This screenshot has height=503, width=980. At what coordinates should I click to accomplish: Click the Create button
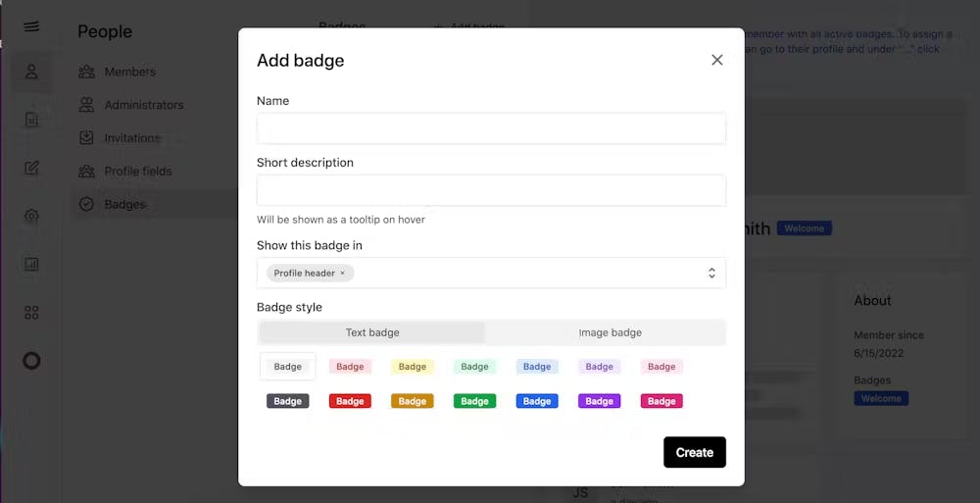point(695,452)
